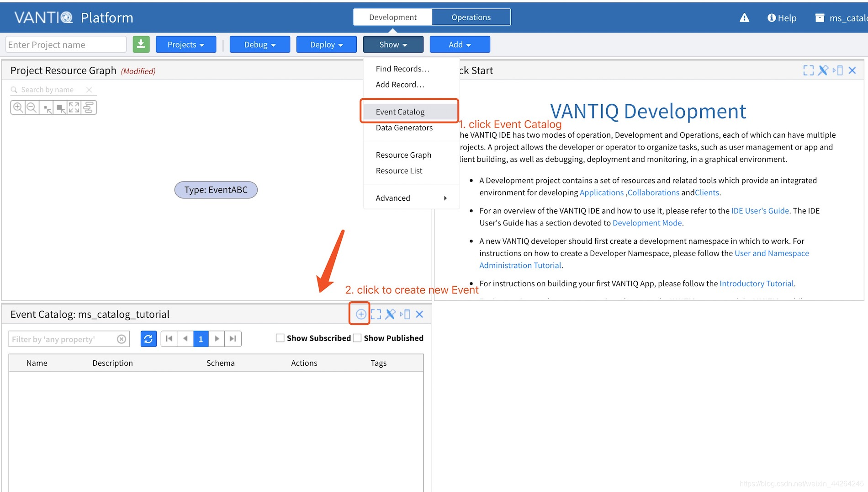Create a new Event with the plus icon
The image size is (868, 492).
pos(361,314)
